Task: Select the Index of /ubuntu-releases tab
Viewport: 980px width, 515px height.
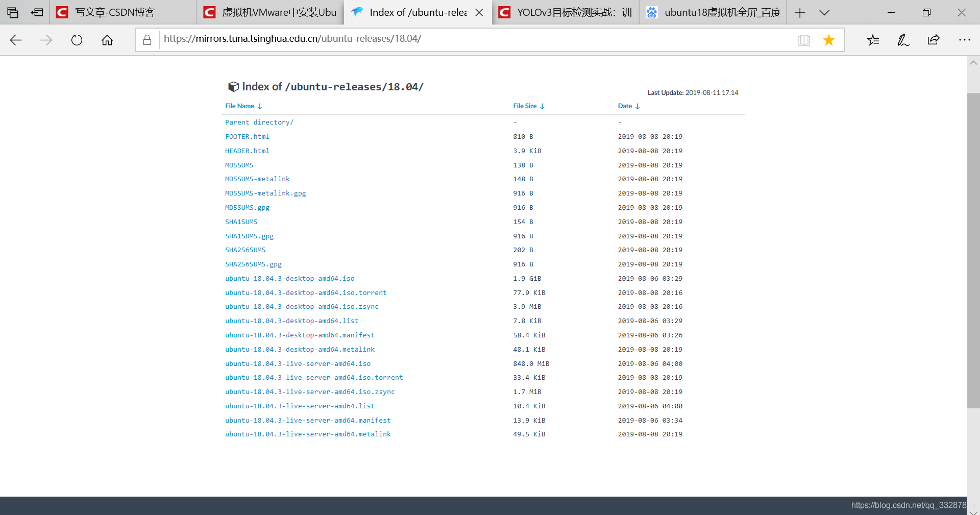Action: point(418,12)
